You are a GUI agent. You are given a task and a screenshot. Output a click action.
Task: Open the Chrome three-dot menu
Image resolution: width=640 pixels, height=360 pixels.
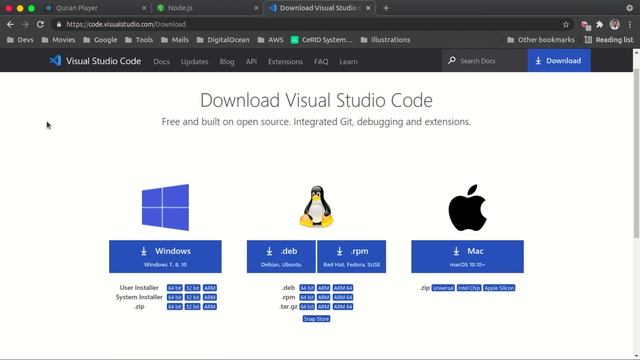pos(630,24)
